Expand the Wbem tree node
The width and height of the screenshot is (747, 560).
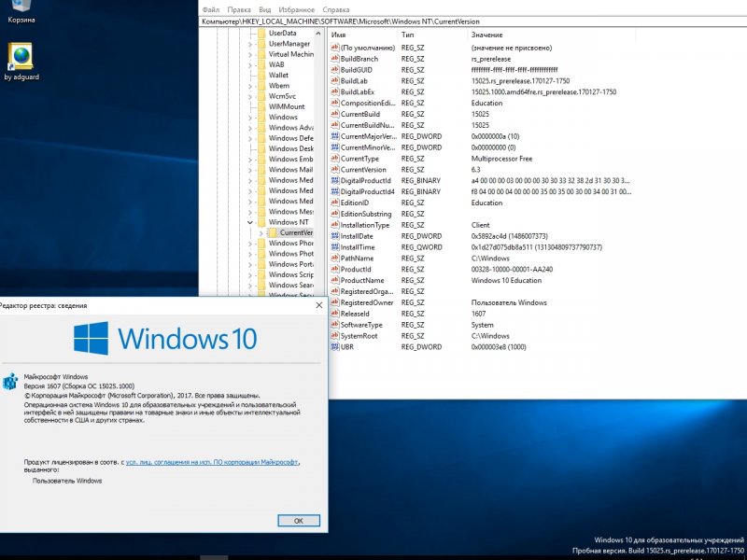point(250,86)
